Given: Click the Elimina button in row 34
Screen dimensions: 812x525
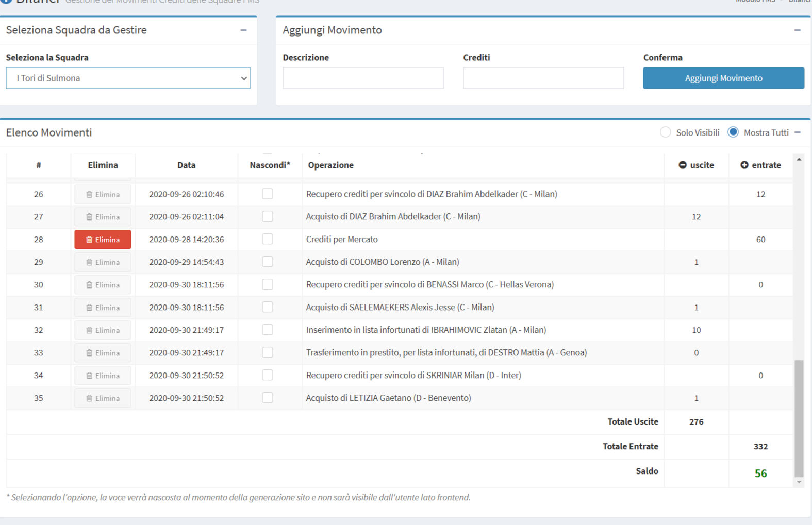Looking at the screenshot, I should click(103, 376).
